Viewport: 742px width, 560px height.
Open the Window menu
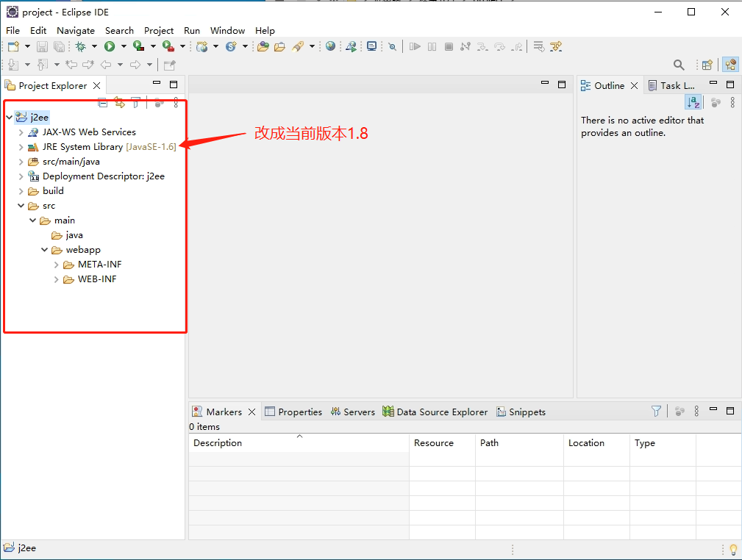(228, 30)
